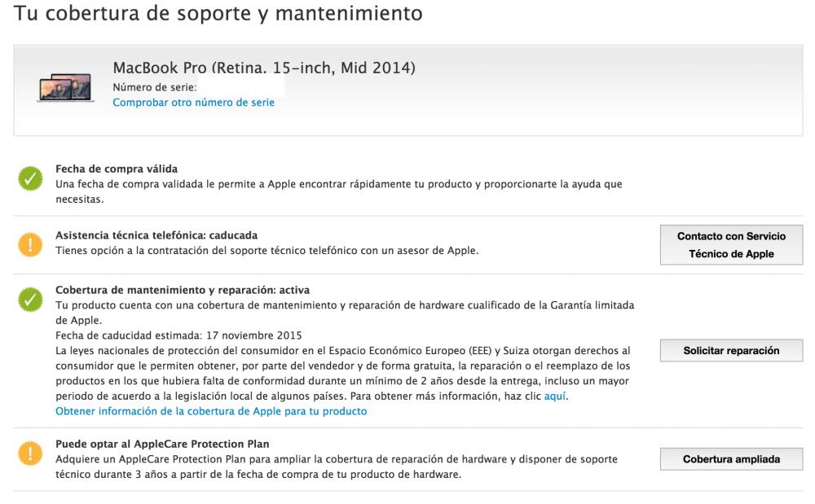Click Fecha de caducidad estimada 17 noviembre 2015 text
The height and width of the screenshot is (504, 815).
pos(178,335)
